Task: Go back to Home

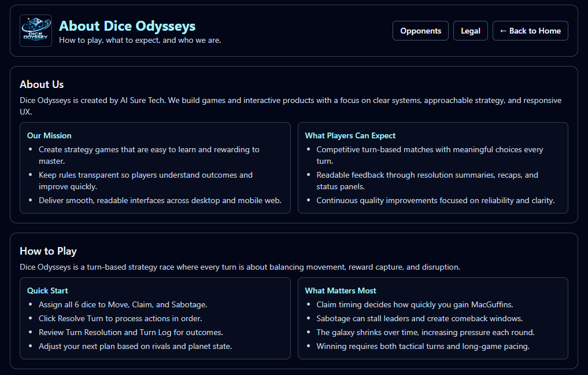Action: (x=530, y=31)
